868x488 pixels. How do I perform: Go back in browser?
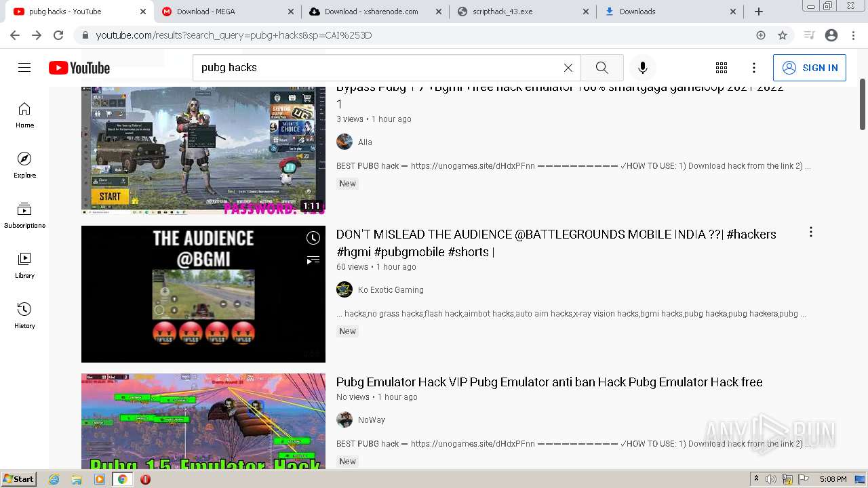(x=15, y=35)
